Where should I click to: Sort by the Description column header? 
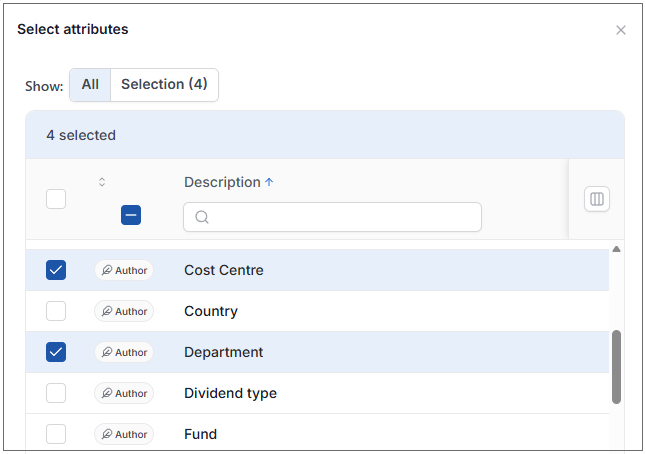tap(222, 182)
